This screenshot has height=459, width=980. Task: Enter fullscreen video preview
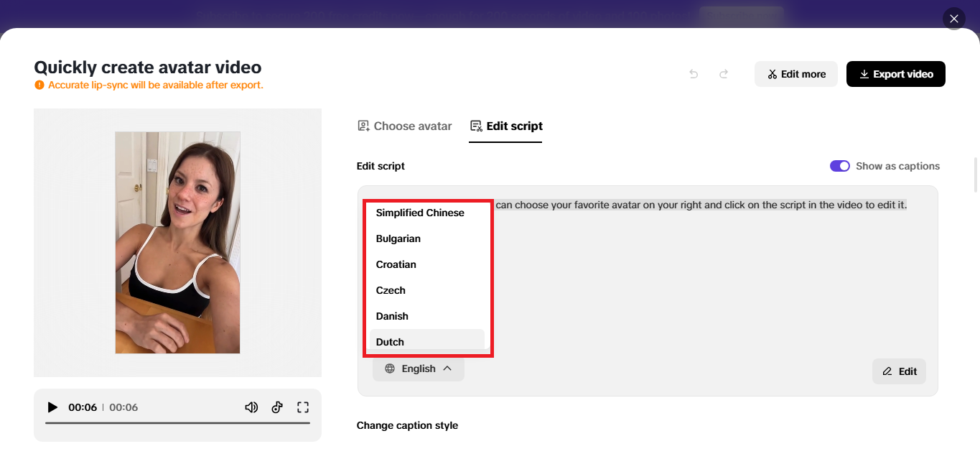point(303,407)
